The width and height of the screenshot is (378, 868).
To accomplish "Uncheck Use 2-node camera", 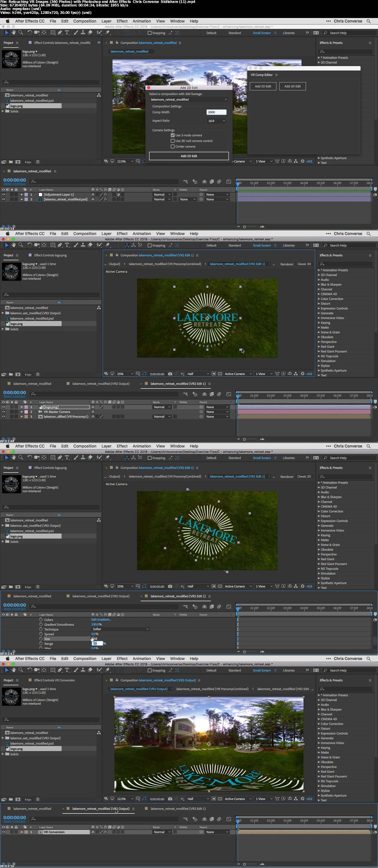I will [x=173, y=135].
